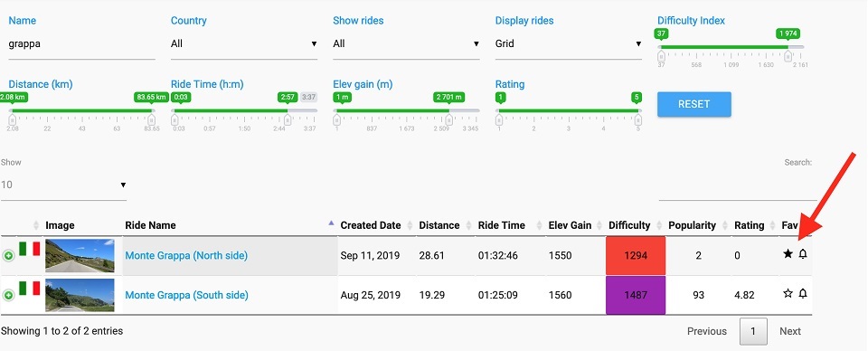868x351 pixels.
Task: Open the Monte Grappa North side thumbnail image
Action: (80, 256)
